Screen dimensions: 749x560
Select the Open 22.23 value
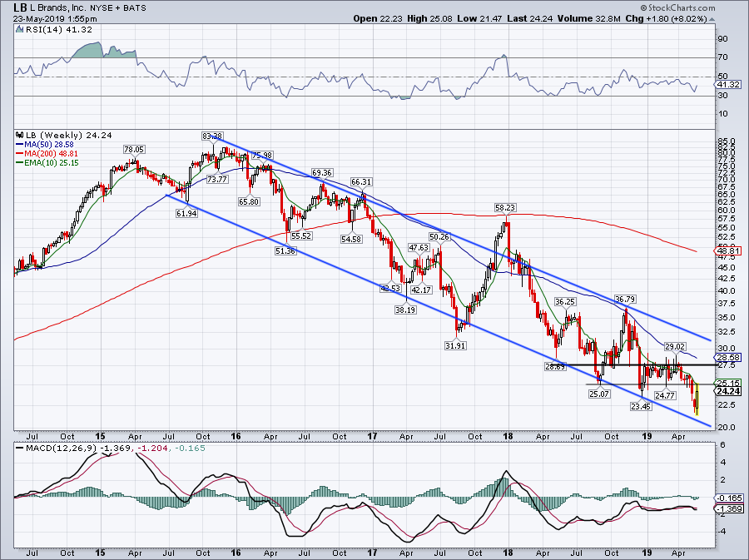click(x=379, y=18)
